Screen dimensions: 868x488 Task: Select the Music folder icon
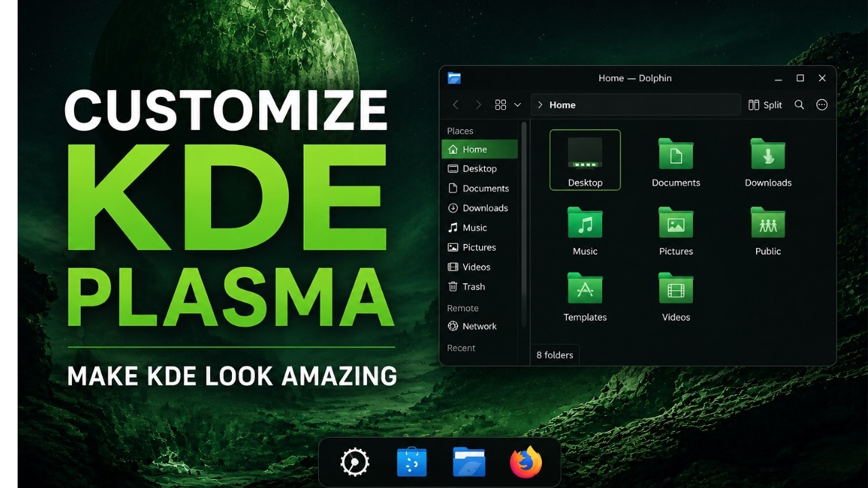click(585, 230)
